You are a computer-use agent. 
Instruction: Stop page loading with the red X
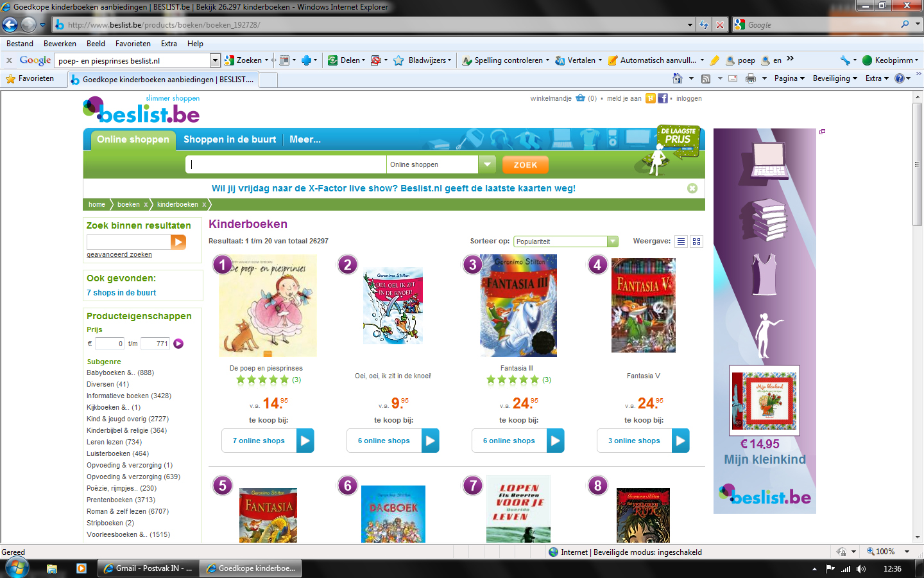tap(720, 24)
